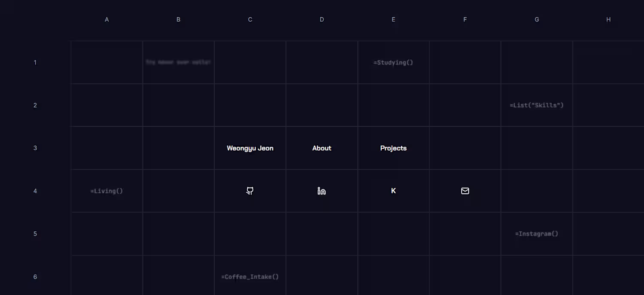The width and height of the screenshot is (644, 295).
Task: Select column header E
Action: [393, 19]
